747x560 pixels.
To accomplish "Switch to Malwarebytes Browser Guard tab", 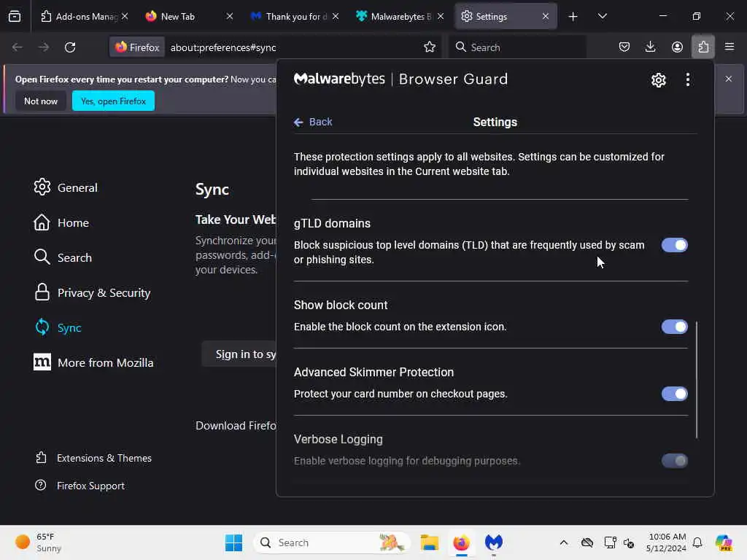I will coord(399,16).
